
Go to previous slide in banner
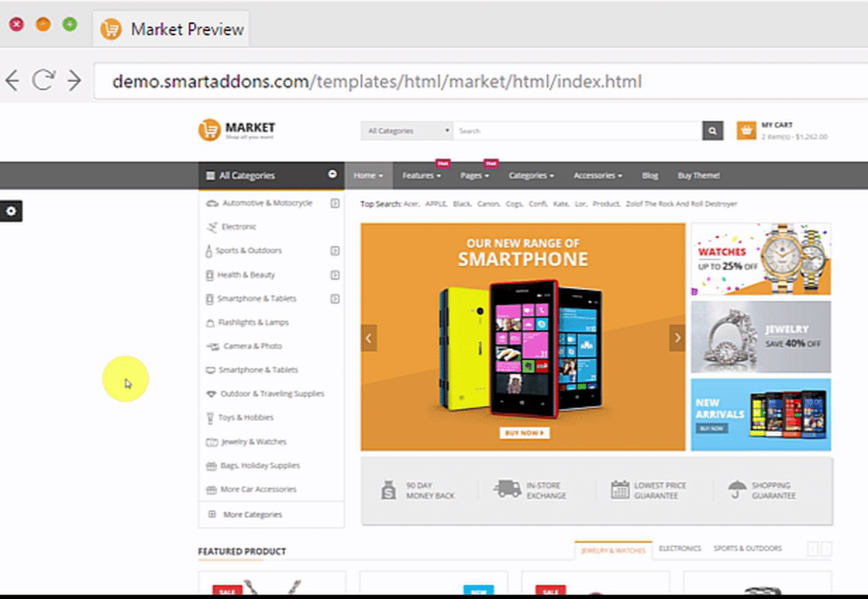coord(369,338)
